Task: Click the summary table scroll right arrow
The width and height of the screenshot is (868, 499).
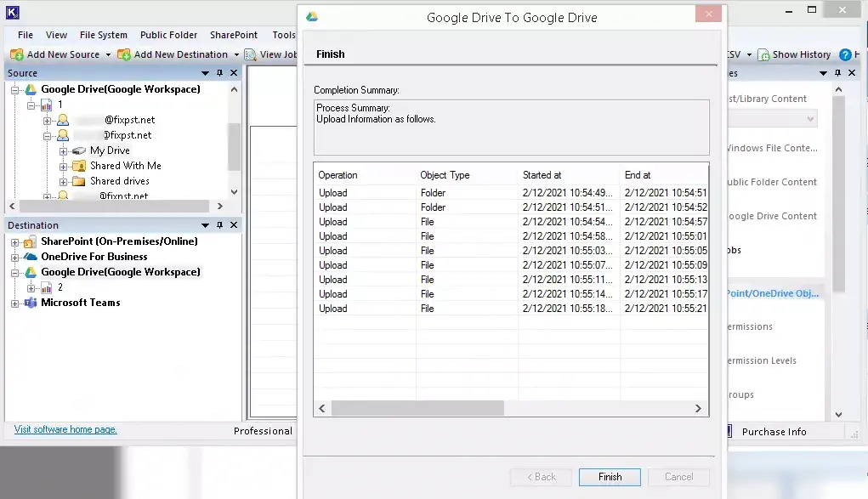Action: click(698, 408)
